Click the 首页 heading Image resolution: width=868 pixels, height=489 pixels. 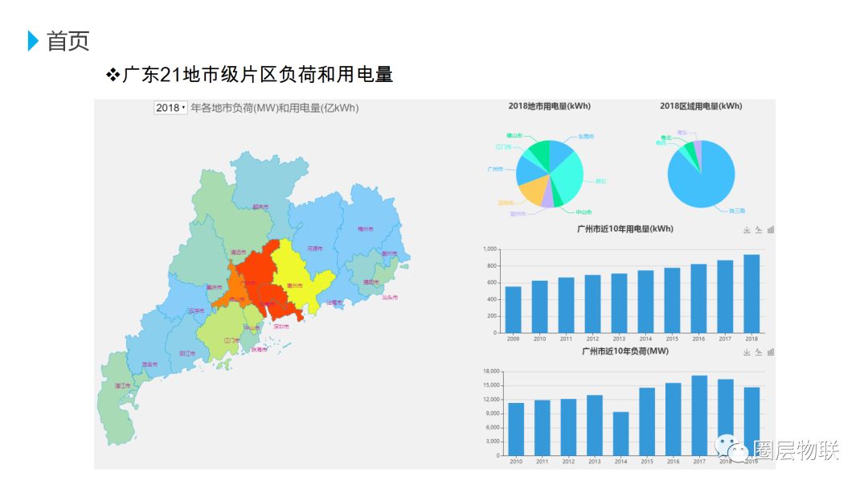coord(68,41)
